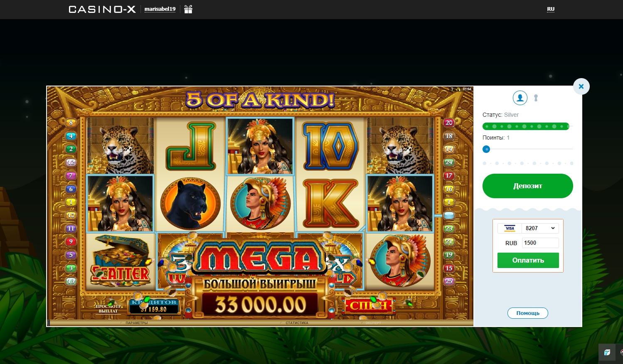The image size is (623, 364).
Task: Open the Статистика tab
Action: pos(297,323)
